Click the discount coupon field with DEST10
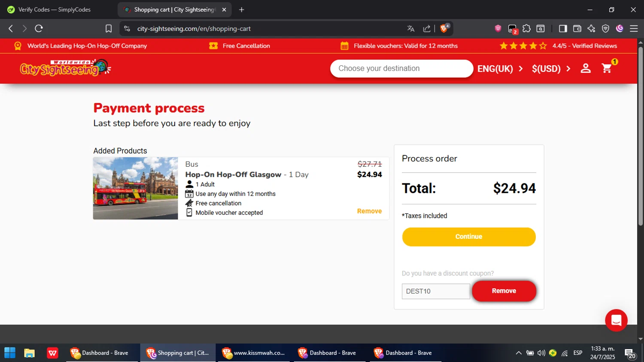The height and width of the screenshot is (362, 644). tap(436, 291)
